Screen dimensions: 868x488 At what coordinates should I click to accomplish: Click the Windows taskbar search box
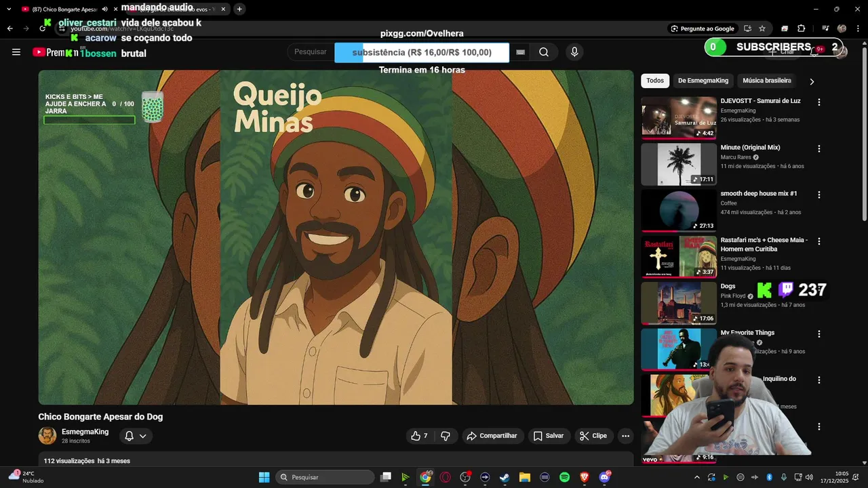click(325, 477)
